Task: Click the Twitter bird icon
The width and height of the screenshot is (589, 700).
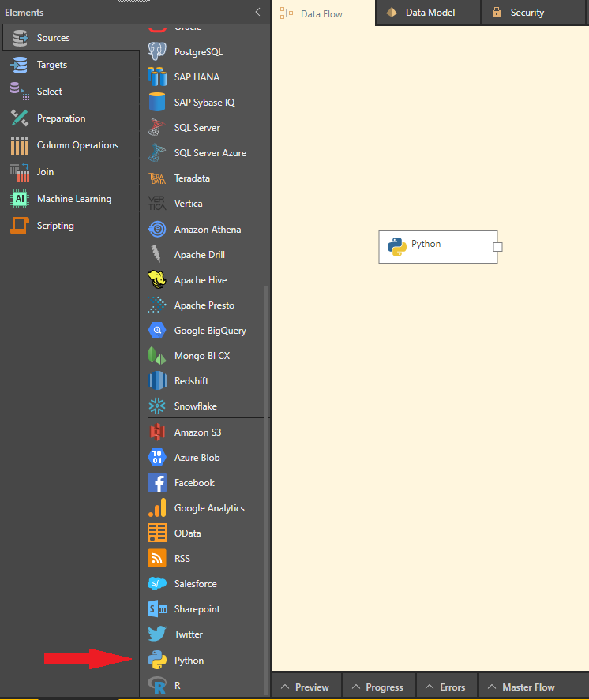Action: click(157, 634)
